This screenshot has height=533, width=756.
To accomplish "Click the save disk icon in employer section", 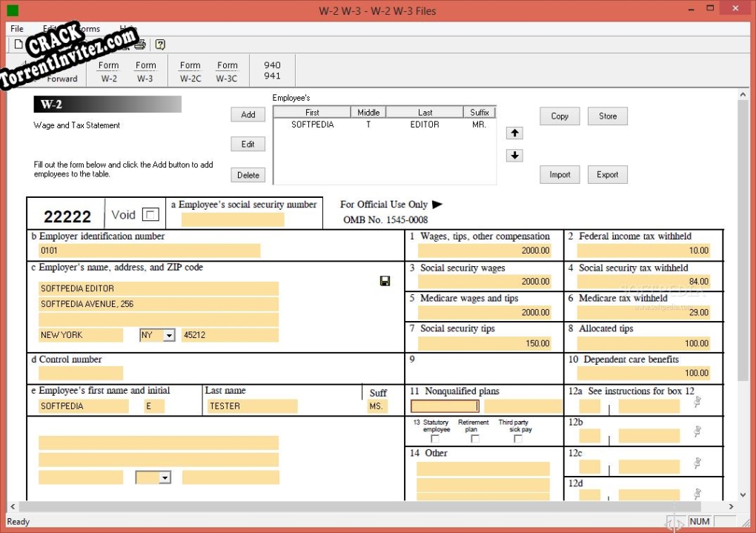I will 384,282.
